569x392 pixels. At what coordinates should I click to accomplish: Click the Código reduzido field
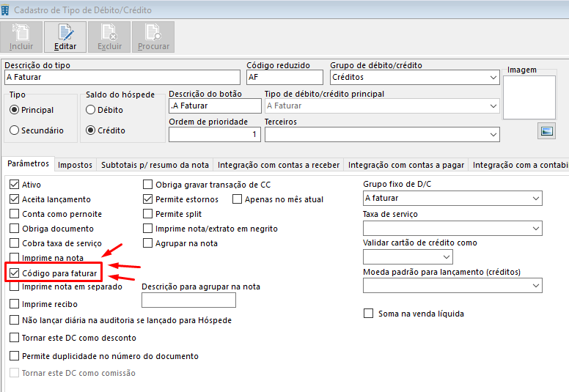click(x=284, y=77)
